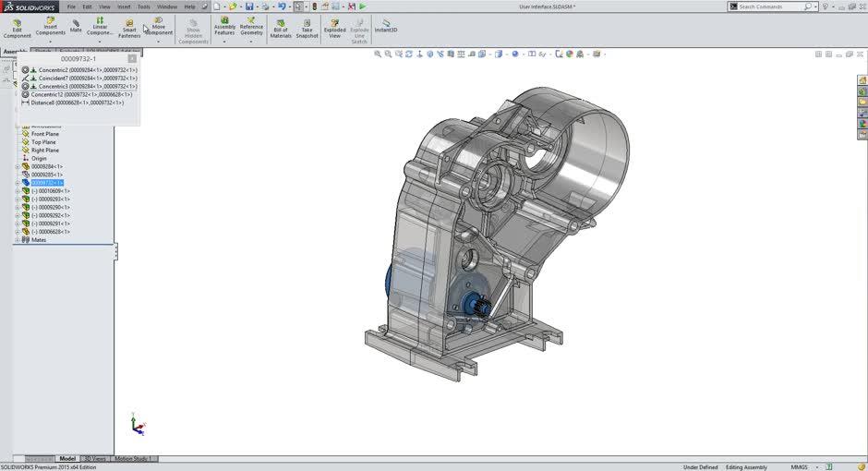
Task: Open the Tools menu
Action: click(x=144, y=6)
